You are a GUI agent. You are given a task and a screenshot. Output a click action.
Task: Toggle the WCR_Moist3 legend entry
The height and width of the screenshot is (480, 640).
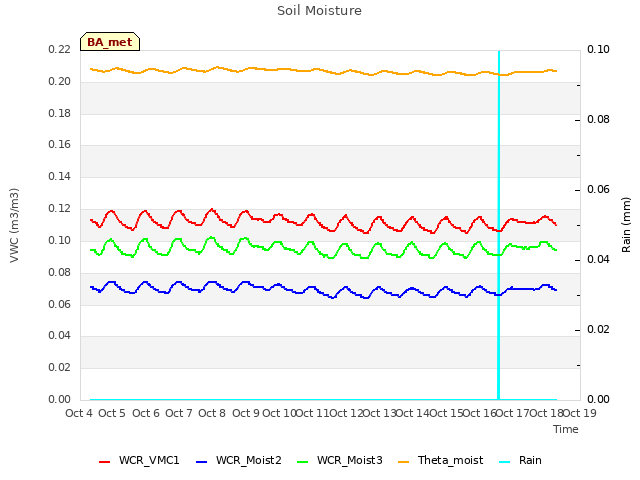(340, 460)
